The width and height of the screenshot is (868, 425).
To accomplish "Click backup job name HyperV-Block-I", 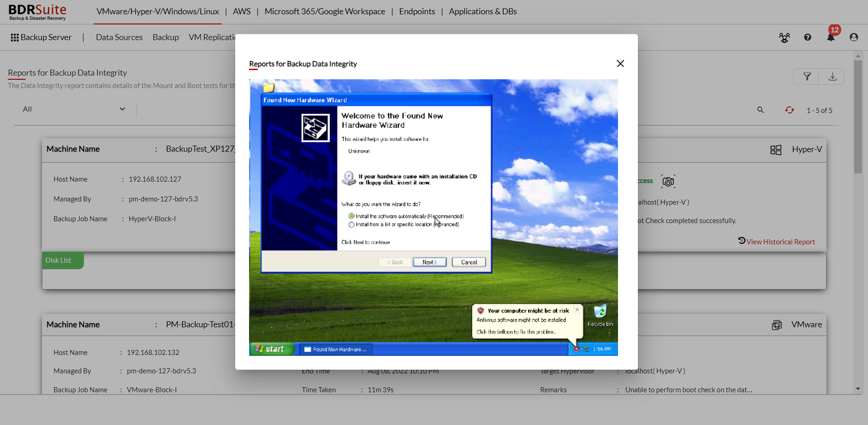I will tap(152, 219).
